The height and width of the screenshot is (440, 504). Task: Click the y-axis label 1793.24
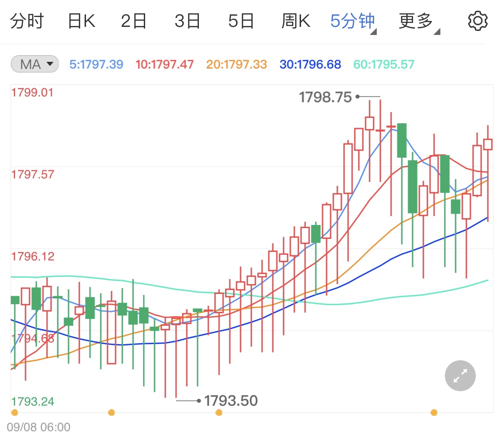(32, 401)
